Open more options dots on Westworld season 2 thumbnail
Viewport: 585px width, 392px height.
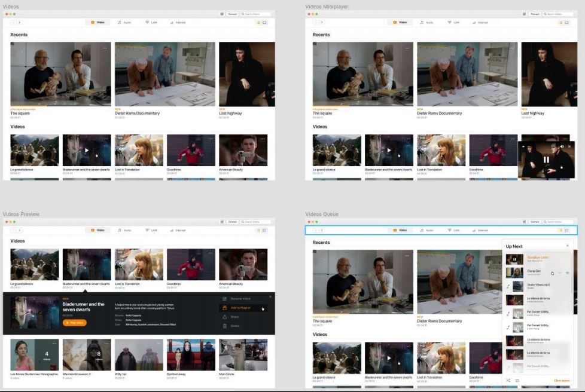pyautogui.click(x=106, y=343)
